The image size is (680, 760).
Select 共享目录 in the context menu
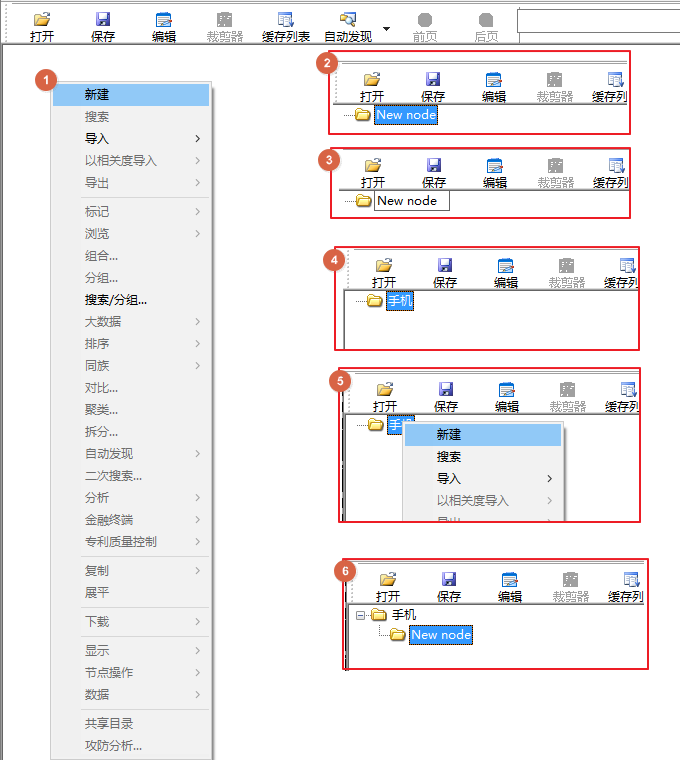(x=109, y=723)
